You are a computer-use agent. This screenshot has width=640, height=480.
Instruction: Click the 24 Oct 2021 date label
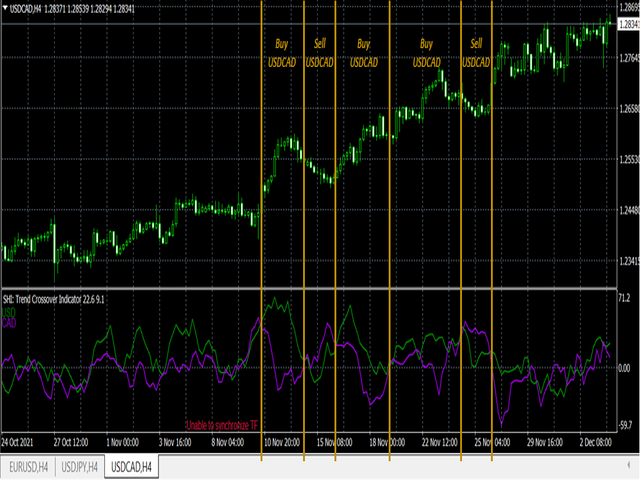pos(22,441)
